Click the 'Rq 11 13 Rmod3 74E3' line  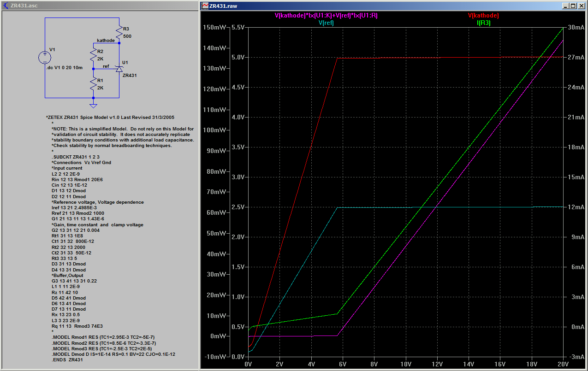point(76,326)
